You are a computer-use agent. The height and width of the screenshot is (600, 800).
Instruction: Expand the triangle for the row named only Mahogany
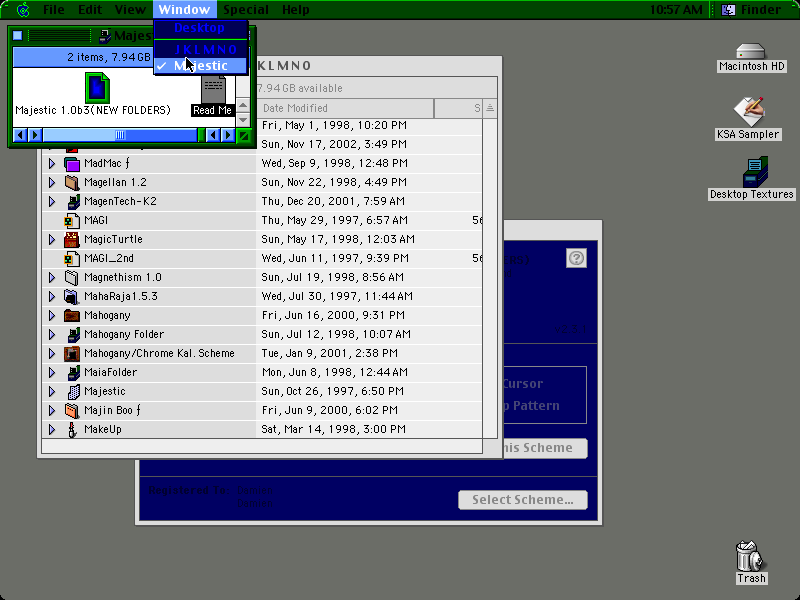tap(52, 315)
